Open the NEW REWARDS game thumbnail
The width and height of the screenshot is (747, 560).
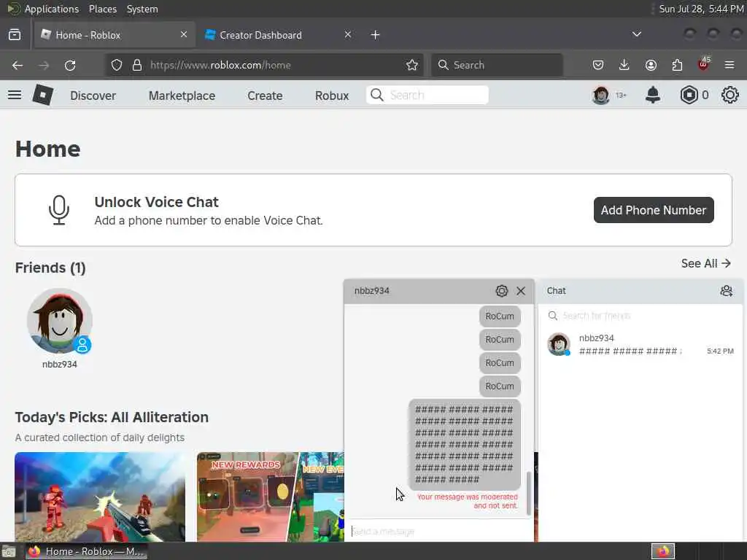point(270,497)
